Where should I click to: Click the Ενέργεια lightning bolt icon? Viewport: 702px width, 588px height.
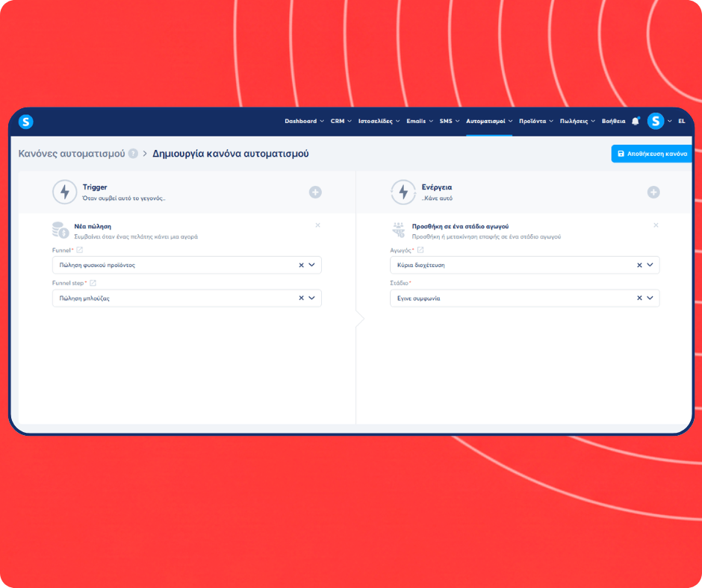tap(403, 192)
